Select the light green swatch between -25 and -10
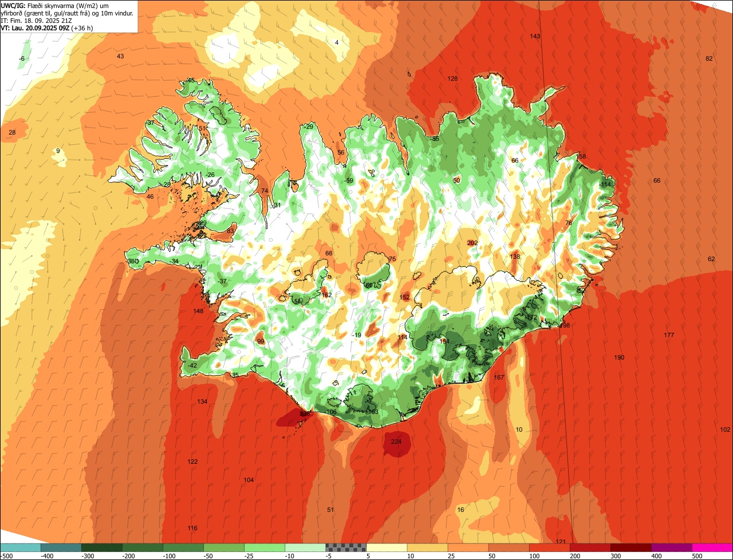The height and width of the screenshot is (560, 733). [265, 547]
